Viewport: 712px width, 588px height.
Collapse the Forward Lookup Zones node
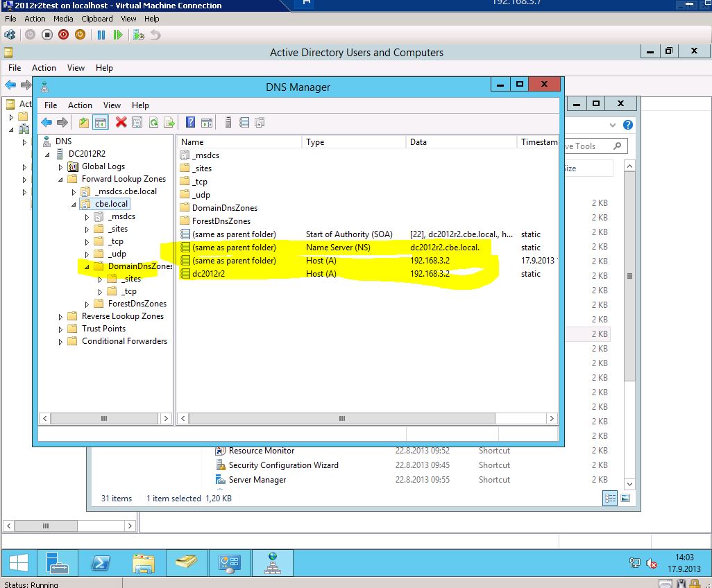(x=60, y=179)
